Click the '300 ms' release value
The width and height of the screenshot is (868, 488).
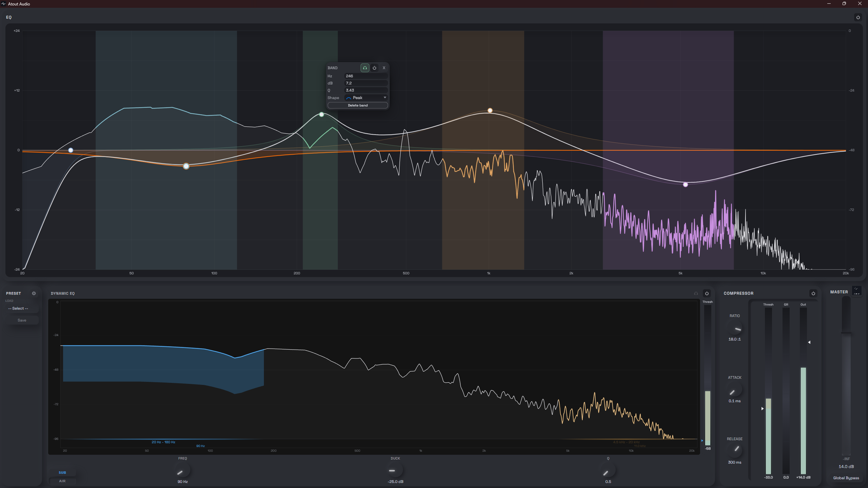point(734,462)
